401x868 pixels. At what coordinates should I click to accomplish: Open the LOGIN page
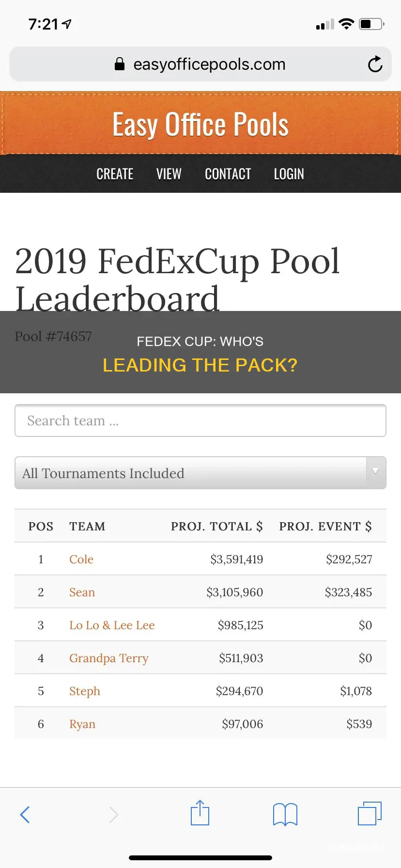pyautogui.click(x=289, y=174)
